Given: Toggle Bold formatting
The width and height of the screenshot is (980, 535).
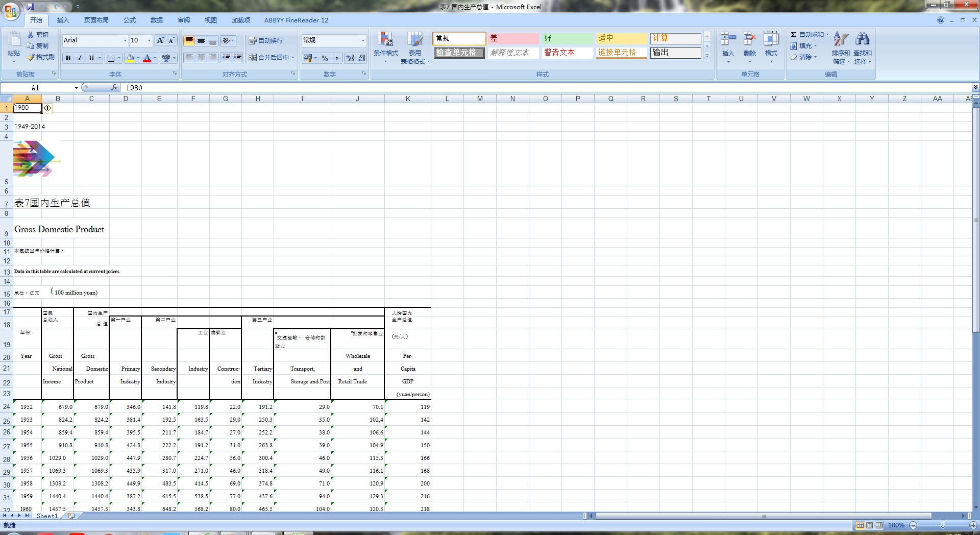Looking at the screenshot, I should (x=68, y=58).
